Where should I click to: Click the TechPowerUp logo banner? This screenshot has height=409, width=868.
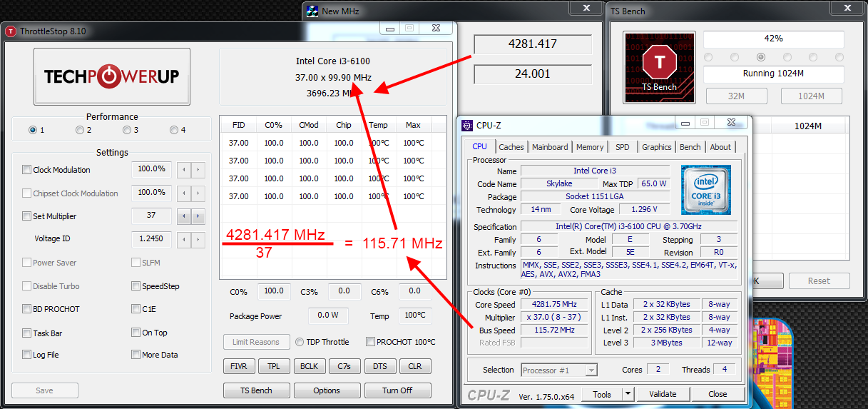(112, 77)
